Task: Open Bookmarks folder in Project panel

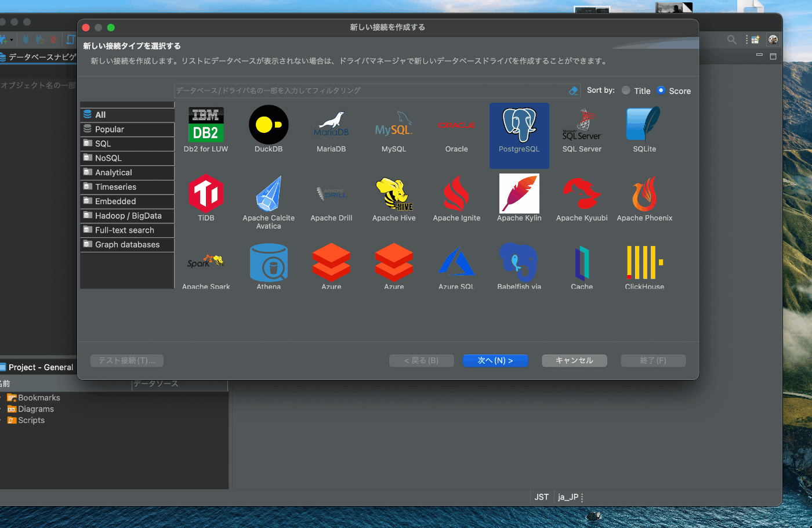Action: [33, 397]
